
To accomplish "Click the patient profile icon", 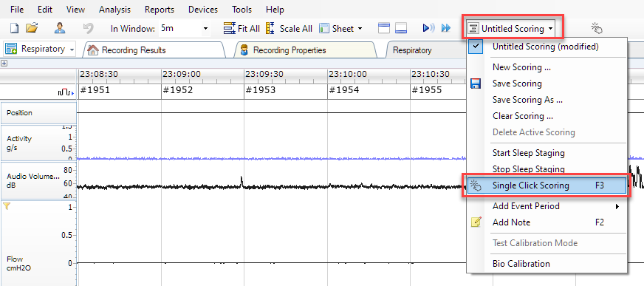I will pyautogui.click(x=61, y=28).
